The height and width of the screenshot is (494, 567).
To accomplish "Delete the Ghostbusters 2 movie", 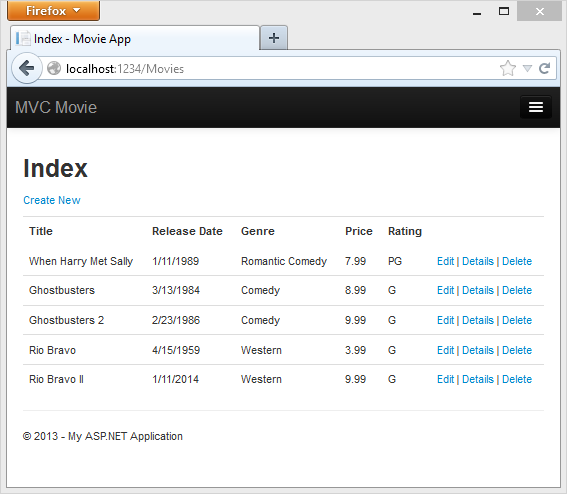I will pyautogui.click(x=517, y=320).
